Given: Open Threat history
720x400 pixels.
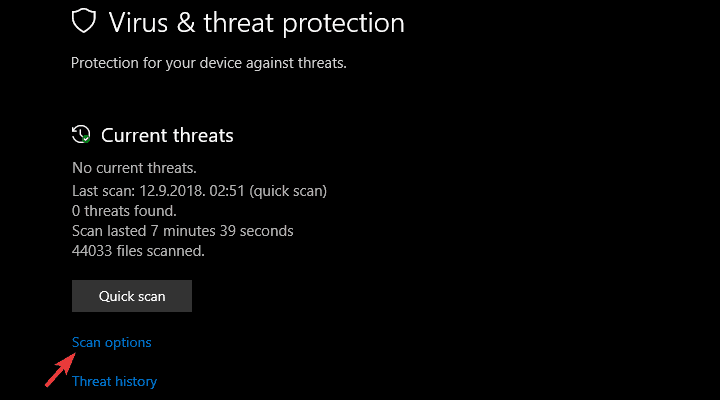Looking at the screenshot, I should pyautogui.click(x=114, y=381).
